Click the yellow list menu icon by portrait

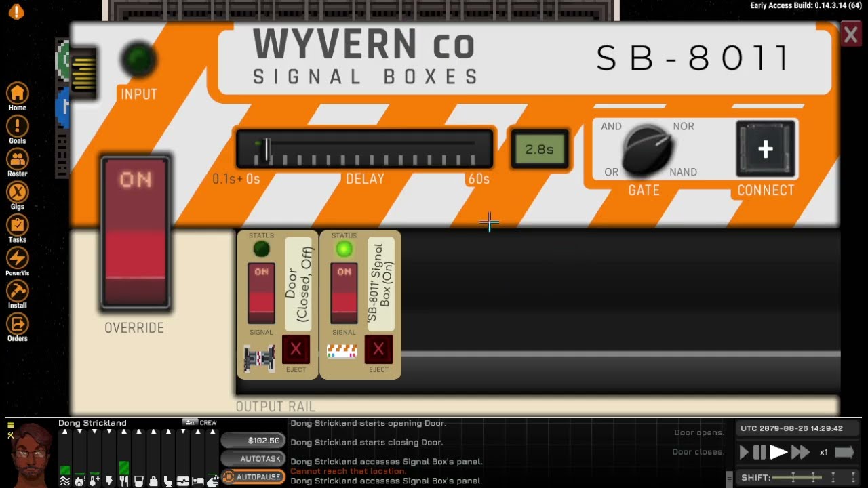click(10, 425)
